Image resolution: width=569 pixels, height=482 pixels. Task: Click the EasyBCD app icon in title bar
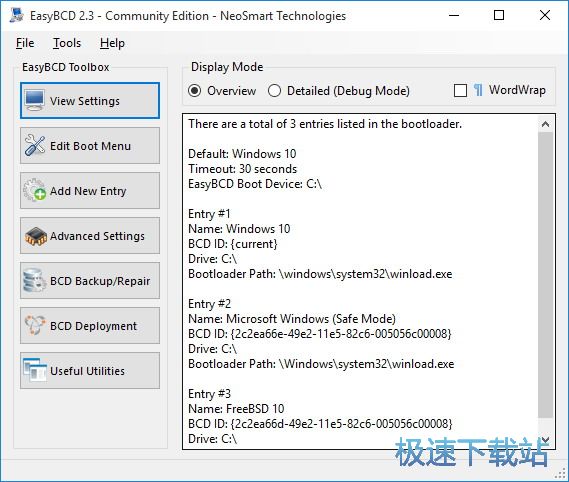tap(17, 15)
